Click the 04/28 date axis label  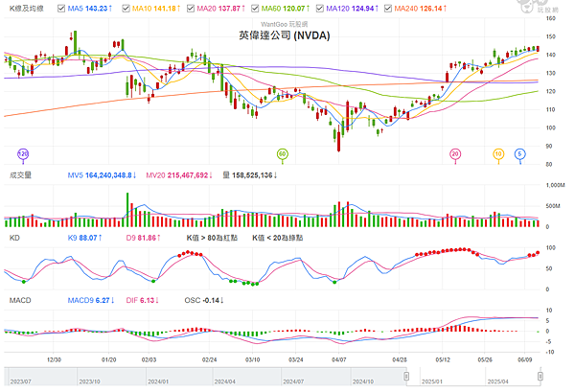coord(400,360)
